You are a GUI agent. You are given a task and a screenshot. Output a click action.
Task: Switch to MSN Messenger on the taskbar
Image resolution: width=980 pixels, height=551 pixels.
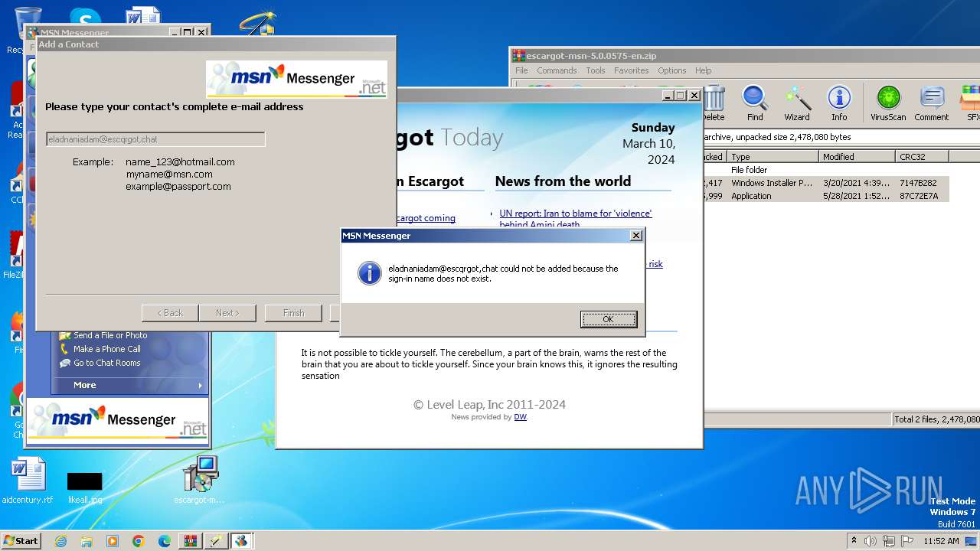click(x=242, y=541)
